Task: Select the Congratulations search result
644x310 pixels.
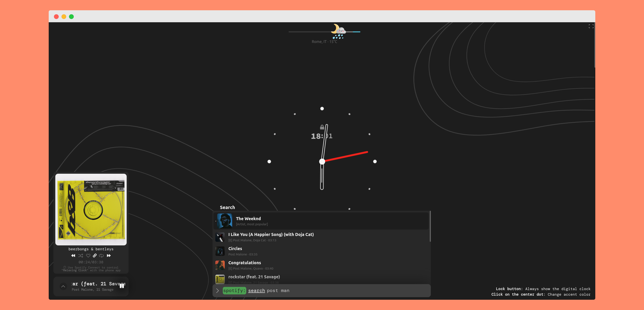Action: coord(321,265)
